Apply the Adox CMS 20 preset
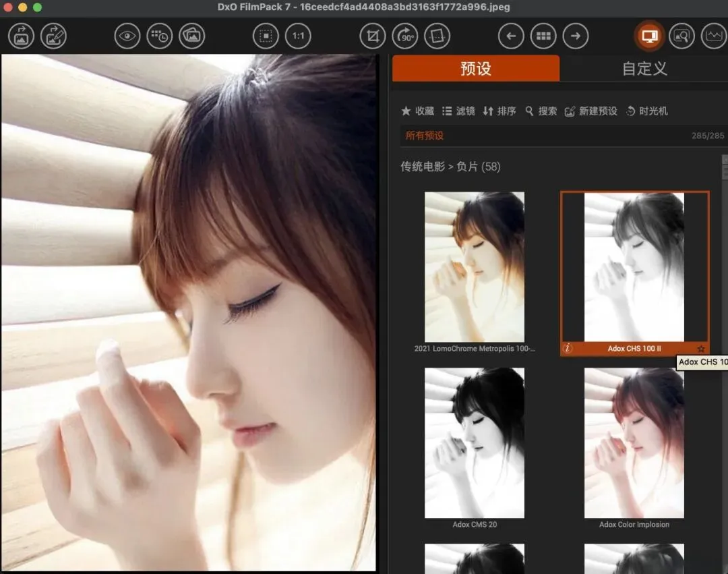Viewport: 728px width, 574px height. tap(475, 442)
